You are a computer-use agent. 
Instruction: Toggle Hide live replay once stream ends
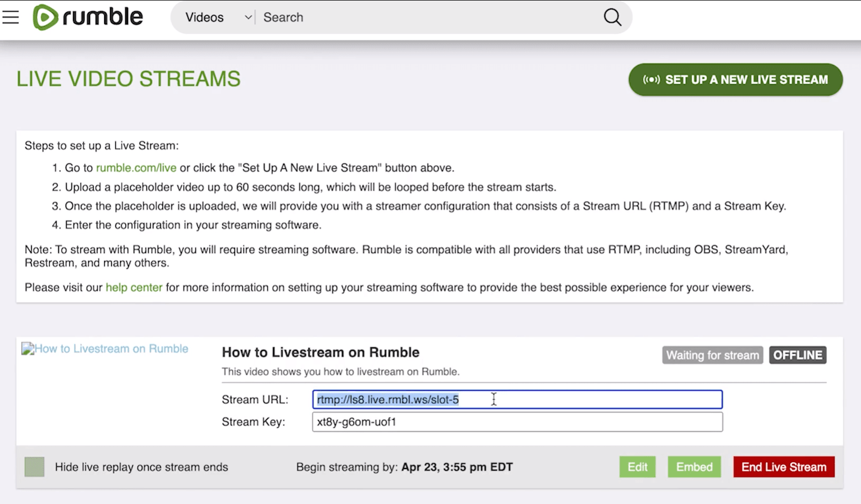pos(34,467)
